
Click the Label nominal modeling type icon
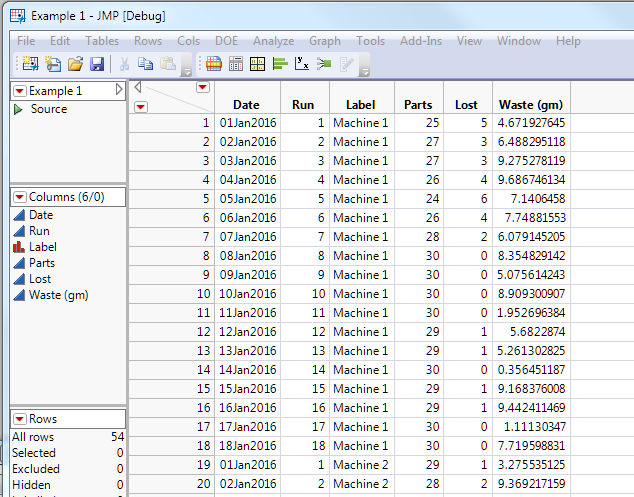18,247
